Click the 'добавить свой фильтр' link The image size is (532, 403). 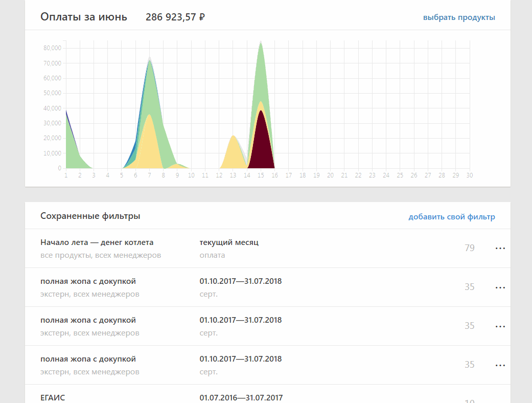pyautogui.click(x=452, y=217)
